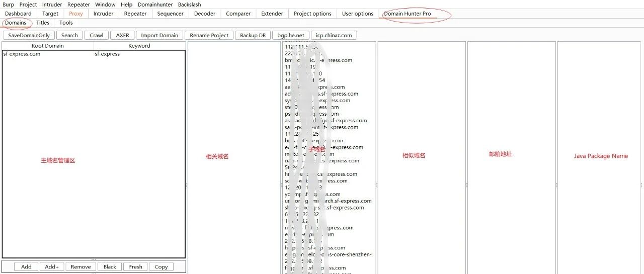Open the Help menu
This screenshot has width=644, height=274.
coord(126,5)
